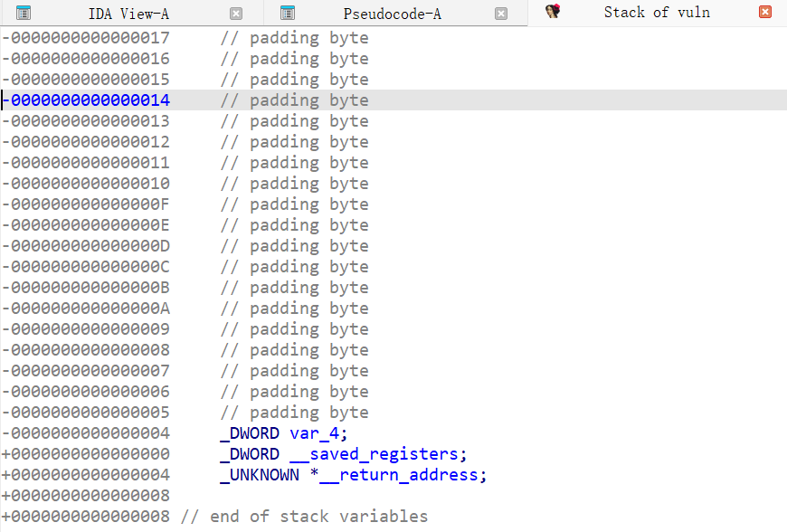Screen dimensions: 787x532
Task: Select the Stack of vuln tab
Action: click(x=657, y=13)
